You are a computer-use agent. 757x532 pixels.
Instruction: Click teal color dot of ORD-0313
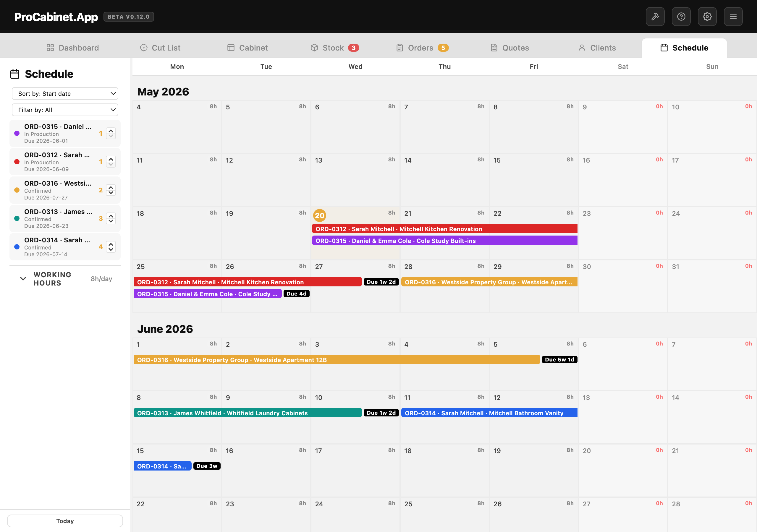click(x=17, y=218)
